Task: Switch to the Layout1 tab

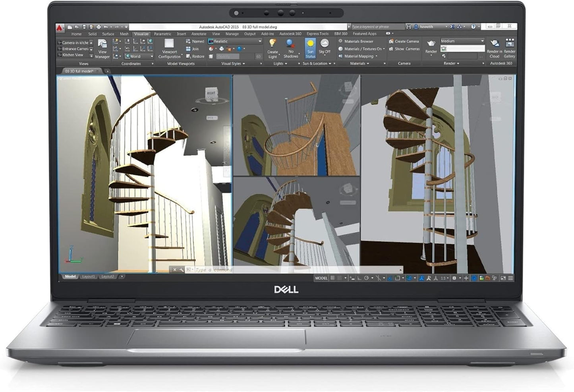Action: [88, 276]
